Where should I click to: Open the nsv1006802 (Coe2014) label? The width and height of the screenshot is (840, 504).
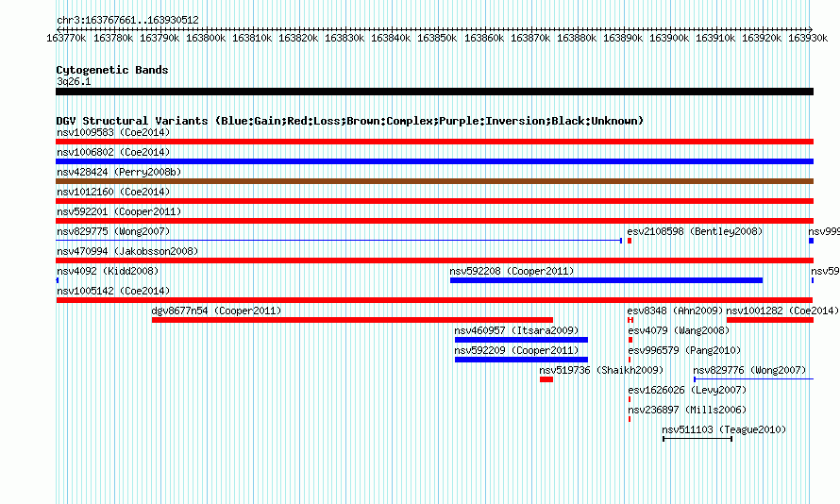click(x=113, y=152)
